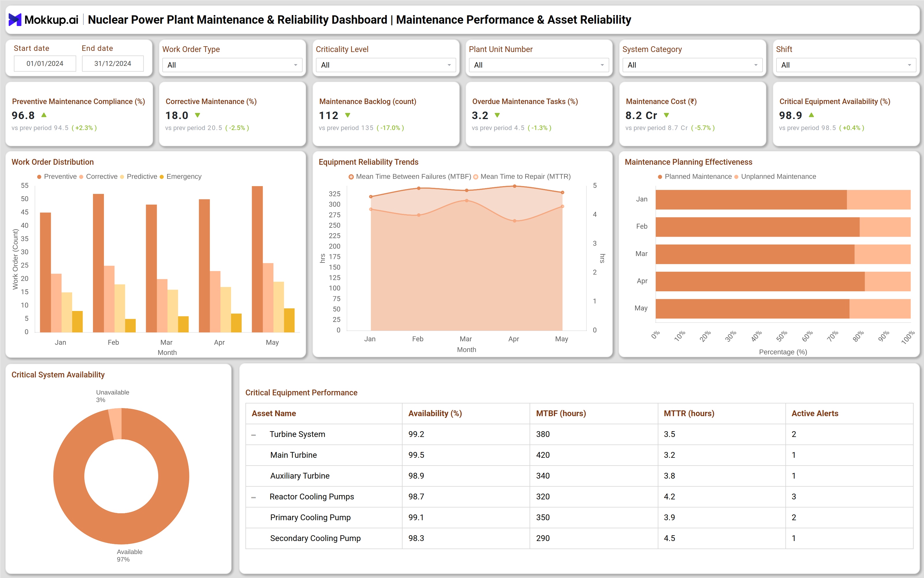Screen dimensions: 924x578
Task: Click the Critical System Availability chart title
Action: [x=58, y=375]
